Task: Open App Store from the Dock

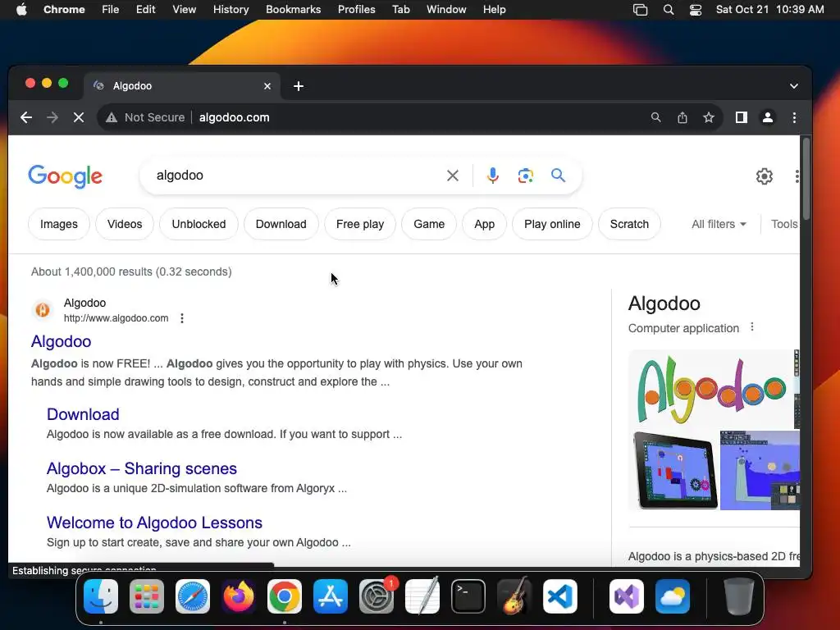Action: 331,596
